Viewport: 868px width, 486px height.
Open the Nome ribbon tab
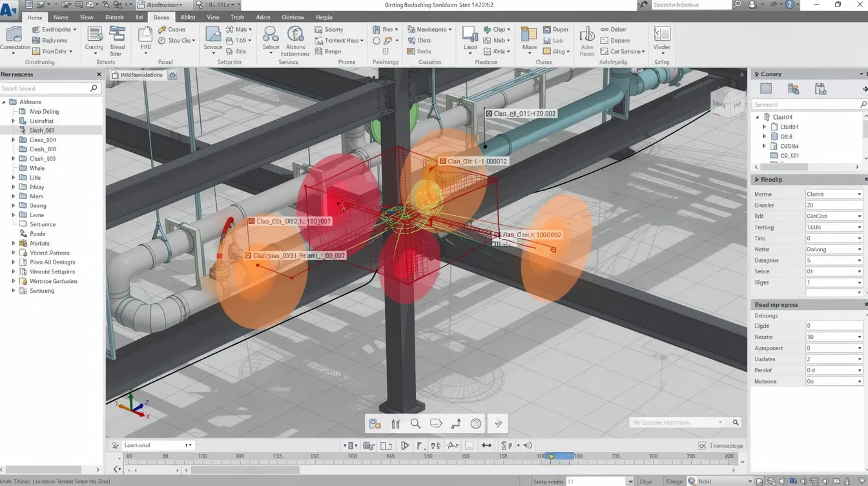click(61, 17)
